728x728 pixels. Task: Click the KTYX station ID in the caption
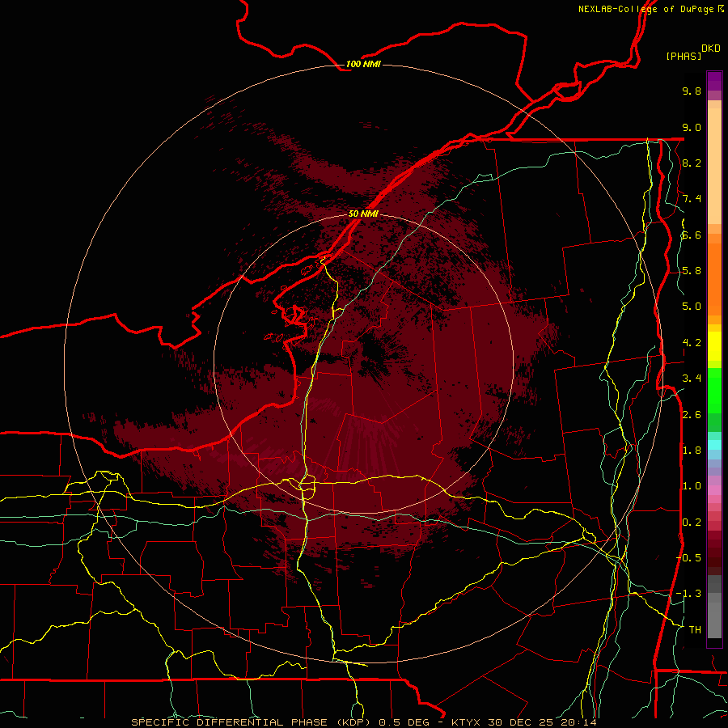click(x=468, y=722)
